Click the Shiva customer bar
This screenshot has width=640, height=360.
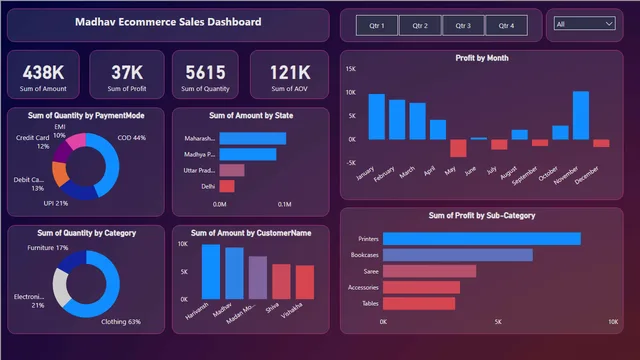pos(281,282)
